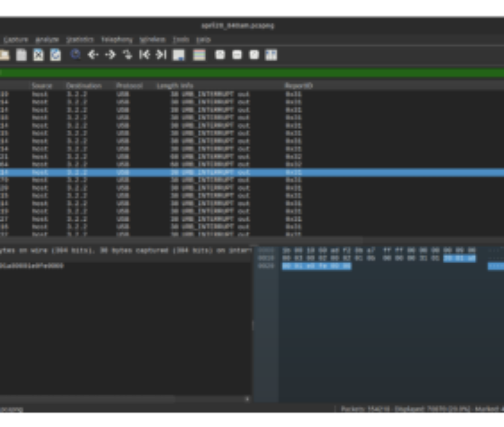Go forward to the next packet arrow
This screenshot has width=504, height=427.
(110, 55)
